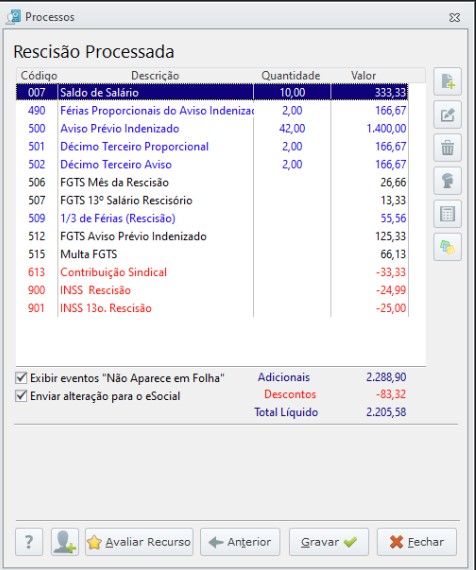Image resolution: width=476 pixels, height=570 pixels.
Task: Open the calculator icon button
Action: click(447, 214)
